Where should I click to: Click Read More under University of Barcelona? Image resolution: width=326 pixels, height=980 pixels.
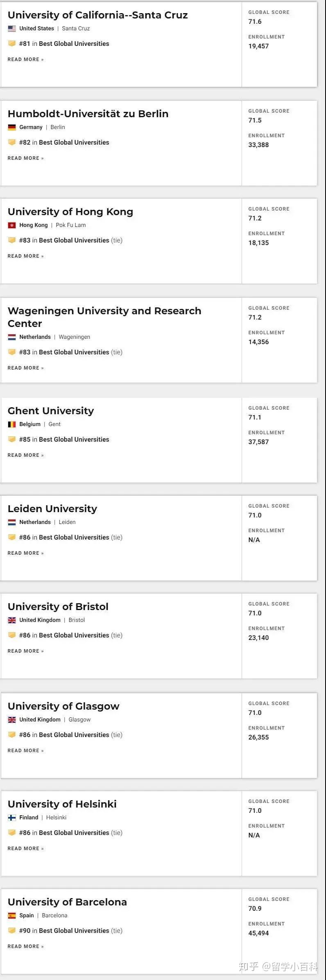(x=25, y=946)
